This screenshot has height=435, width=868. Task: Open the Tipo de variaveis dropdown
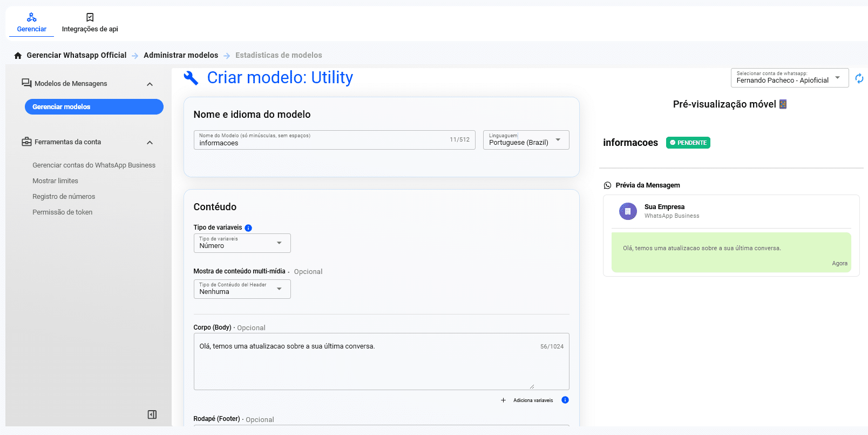click(x=242, y=243)
